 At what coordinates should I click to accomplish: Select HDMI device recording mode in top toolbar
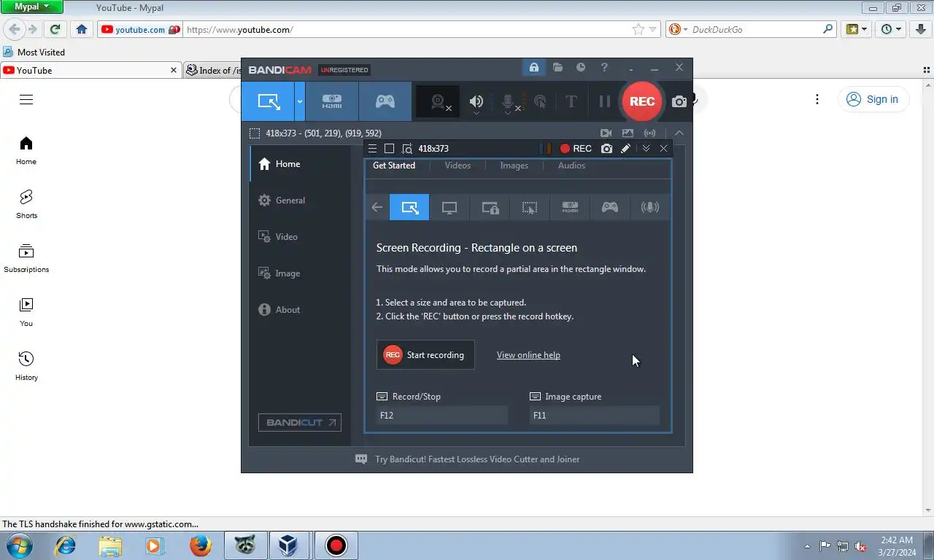point(332,101)
